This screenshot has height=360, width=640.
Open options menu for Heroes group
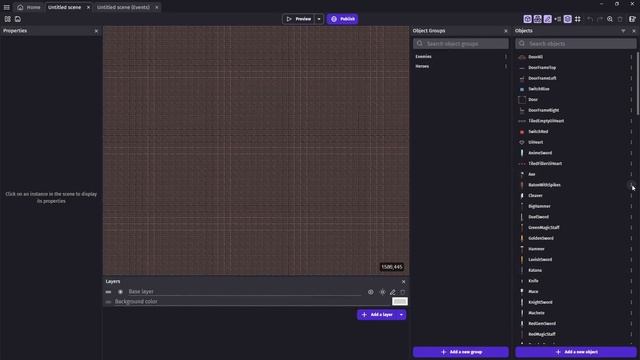click(506, 66)
